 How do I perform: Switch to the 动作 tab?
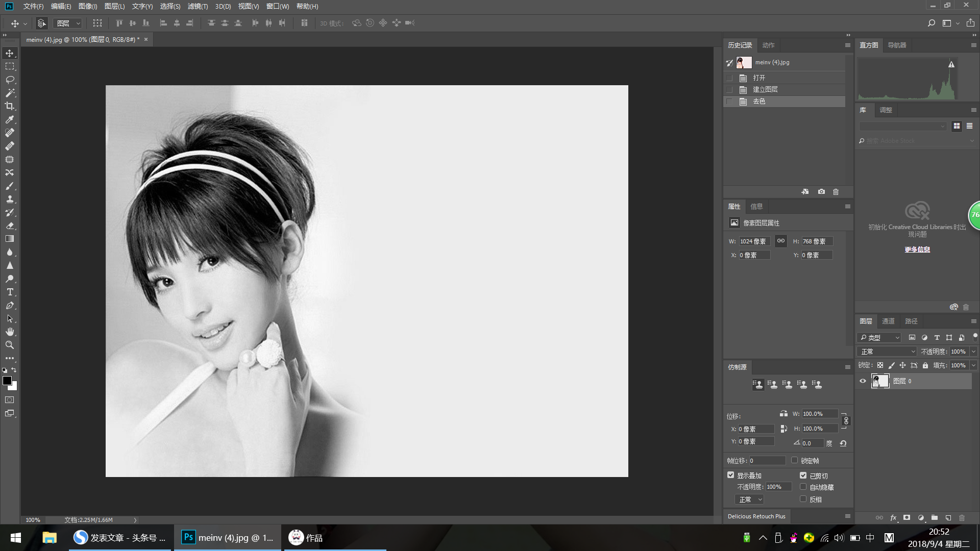768,45
